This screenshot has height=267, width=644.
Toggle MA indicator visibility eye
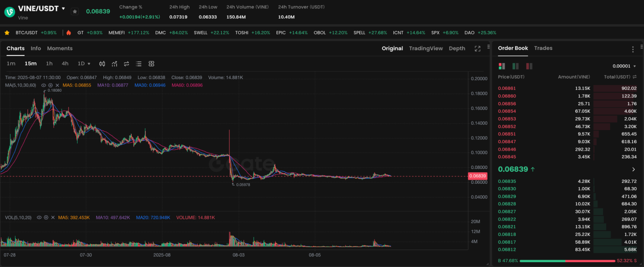(x=43, y=85)
